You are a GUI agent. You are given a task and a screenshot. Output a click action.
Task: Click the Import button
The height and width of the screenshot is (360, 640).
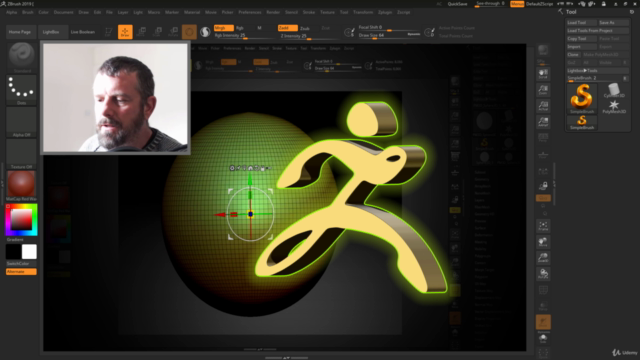point(581,47)
